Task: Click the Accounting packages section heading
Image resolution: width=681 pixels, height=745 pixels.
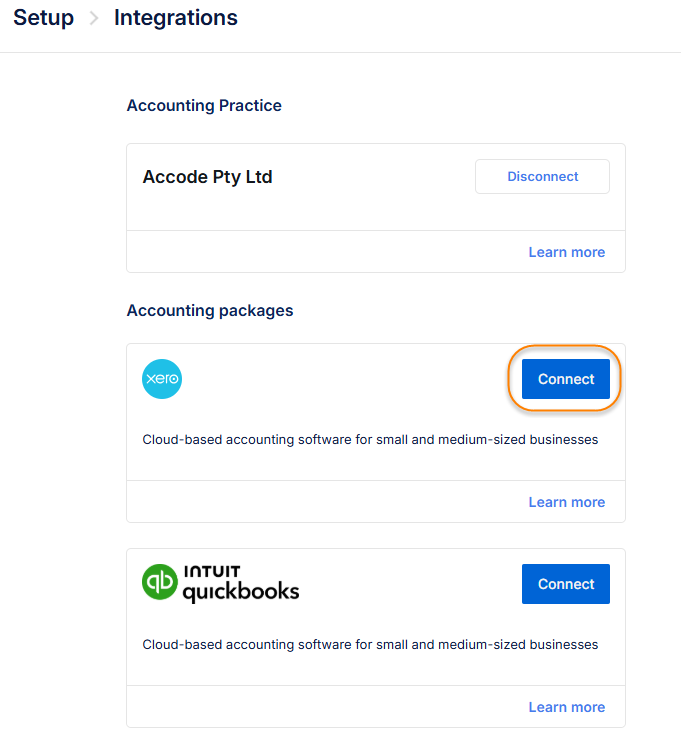Action: 210,311
